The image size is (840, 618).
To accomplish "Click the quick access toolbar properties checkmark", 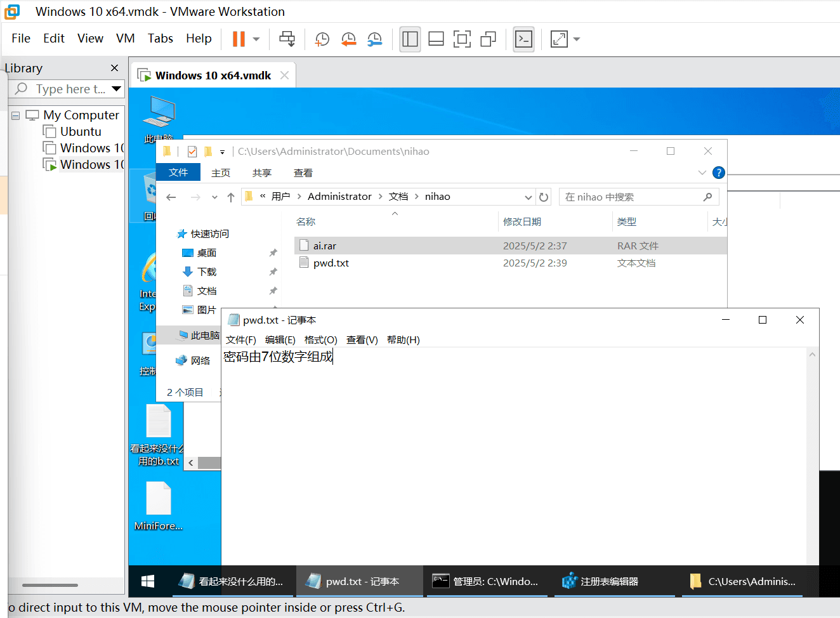I will pos(192,152).
